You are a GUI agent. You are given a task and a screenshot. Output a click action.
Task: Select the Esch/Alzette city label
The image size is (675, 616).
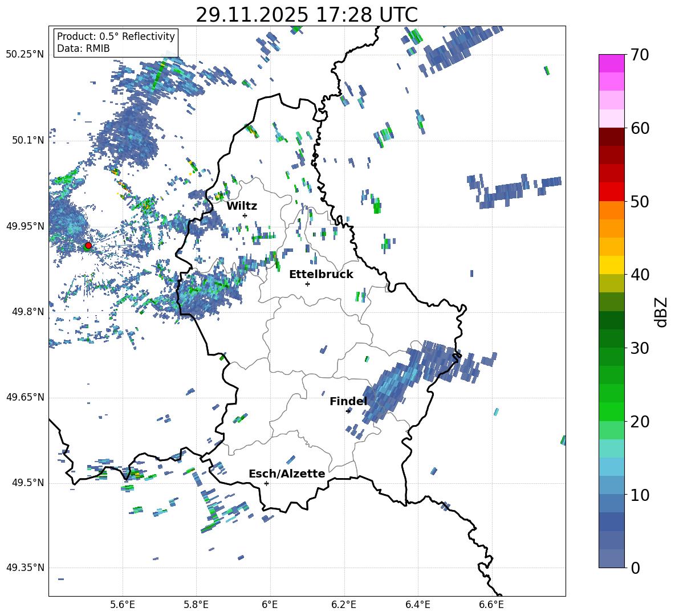tap(287, 474)
